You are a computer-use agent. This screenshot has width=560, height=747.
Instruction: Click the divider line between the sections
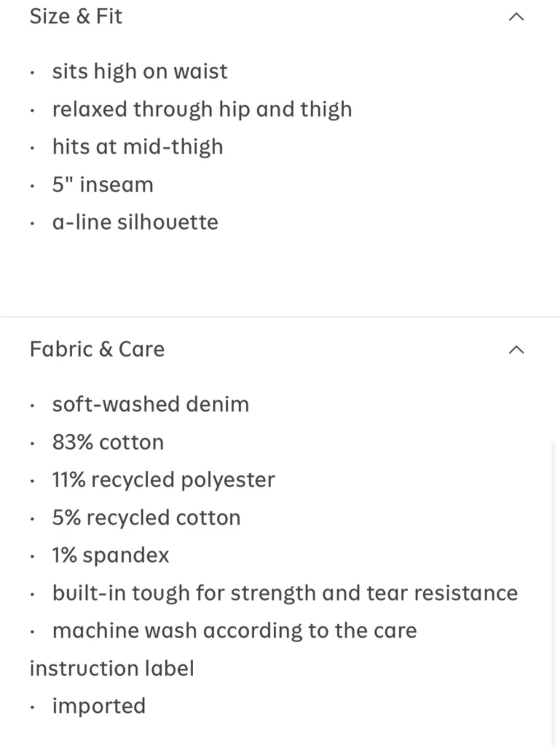coord(280,317)
